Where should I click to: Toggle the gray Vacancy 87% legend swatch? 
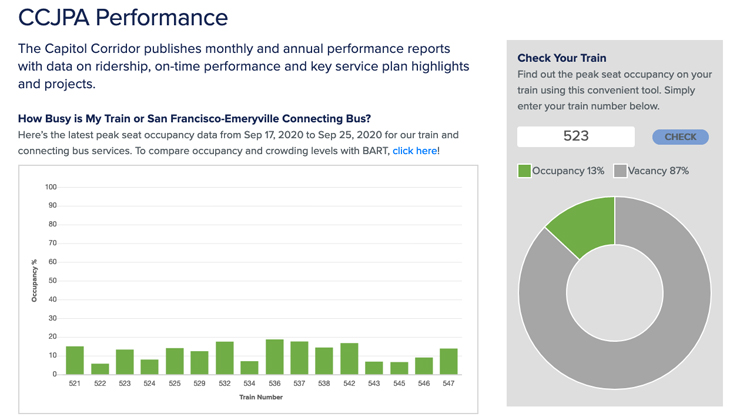click(620, 171)
